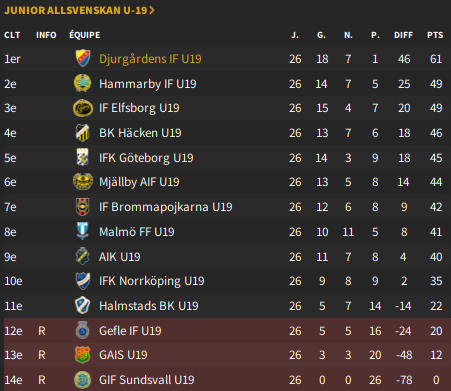Sort table by PTS column header
Viewport: 451px width, 391px height.
click(x=435, y=35)
